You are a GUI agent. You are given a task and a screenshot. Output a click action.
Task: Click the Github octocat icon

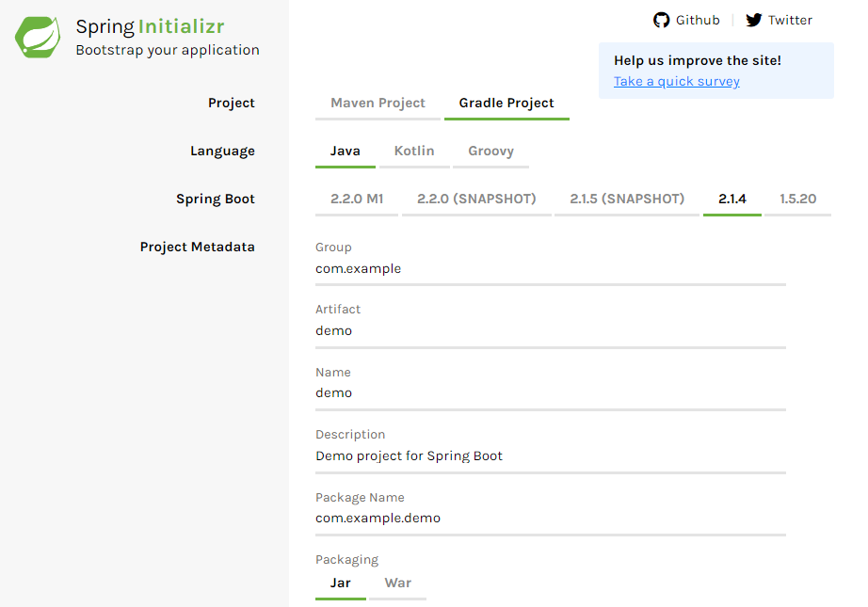(661, 21)
